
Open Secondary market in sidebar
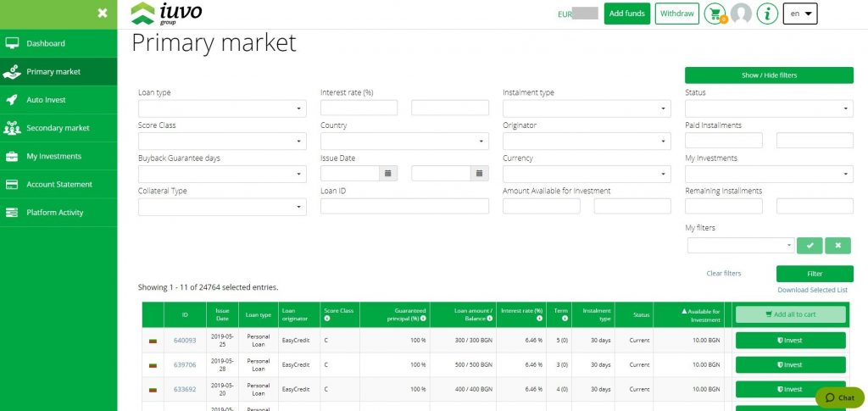(x=58, y=128)
